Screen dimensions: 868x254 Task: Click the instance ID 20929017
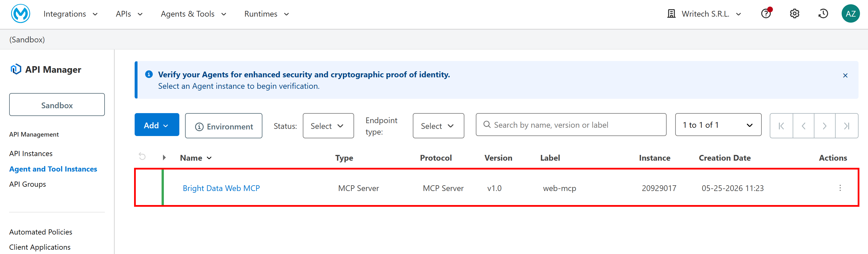(659, 188)
